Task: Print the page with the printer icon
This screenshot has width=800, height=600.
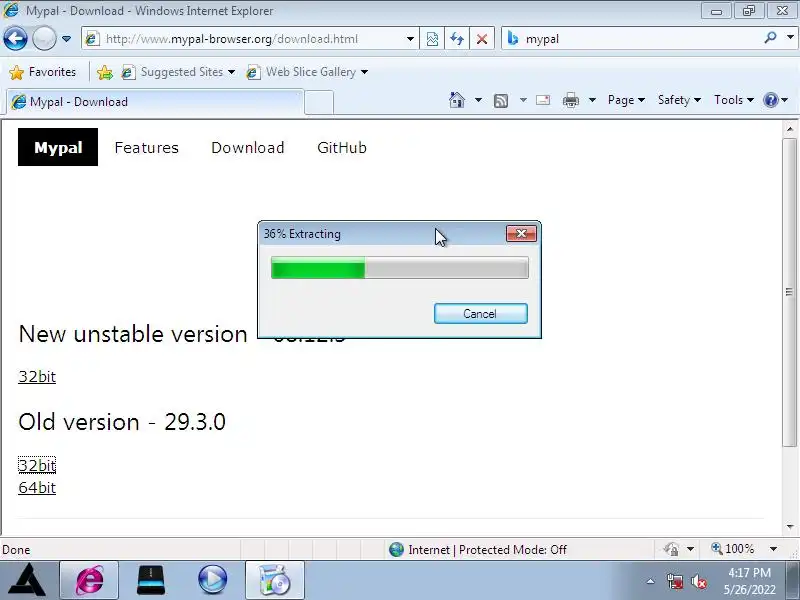Action: pos(570,100)
